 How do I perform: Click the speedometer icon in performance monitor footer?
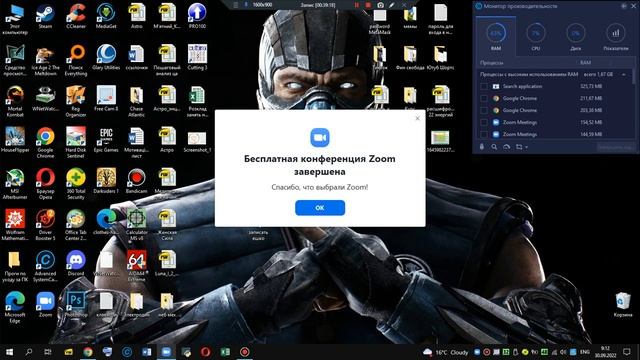click(507, 147)
